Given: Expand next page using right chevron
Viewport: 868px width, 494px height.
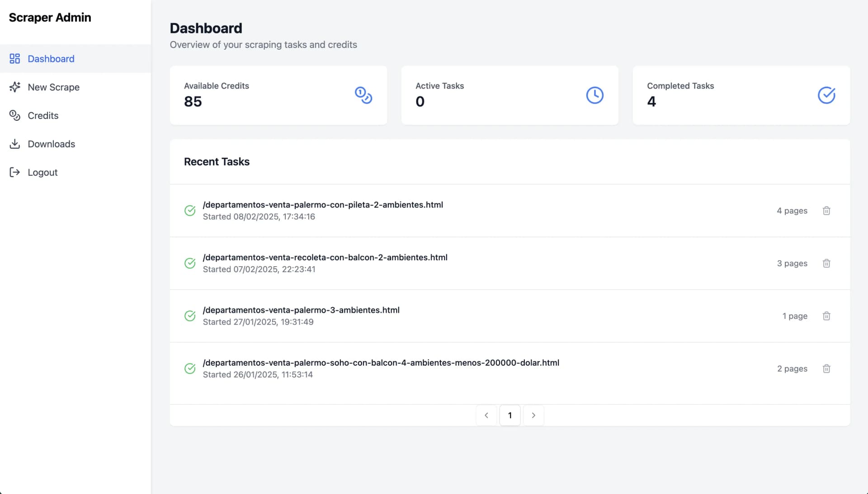Looking at the screenshot, I should pos(533,415).
